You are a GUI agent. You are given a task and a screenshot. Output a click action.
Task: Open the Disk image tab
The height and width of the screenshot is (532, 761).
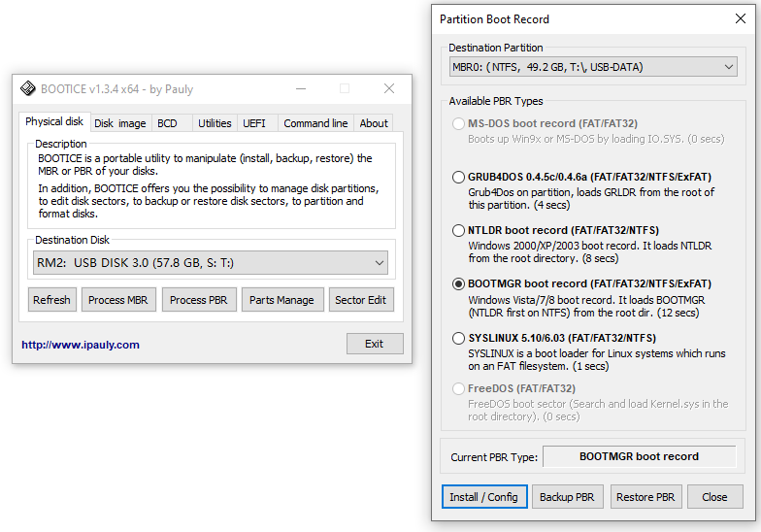click(120, 123)
